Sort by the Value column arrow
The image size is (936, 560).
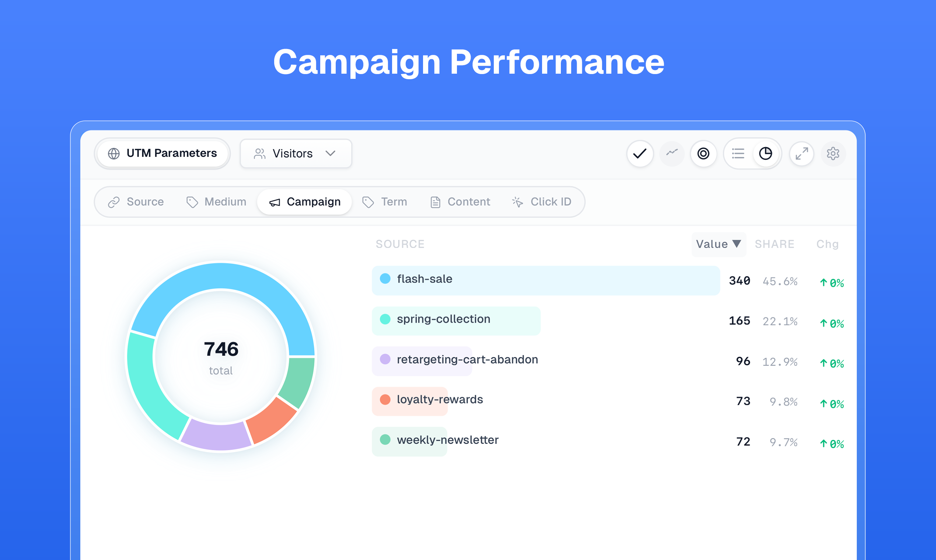tap(736, 244)
